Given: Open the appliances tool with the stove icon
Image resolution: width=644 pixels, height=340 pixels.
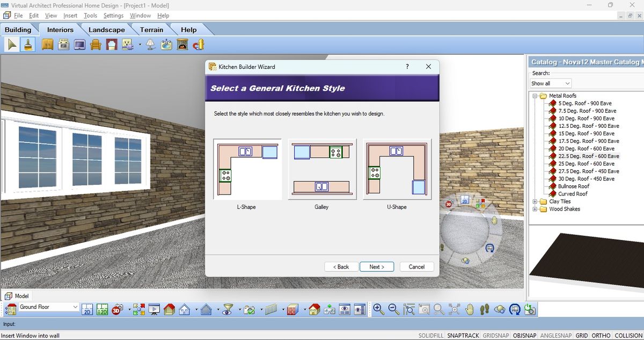Looking at the screenshot, I should (63, 44).
